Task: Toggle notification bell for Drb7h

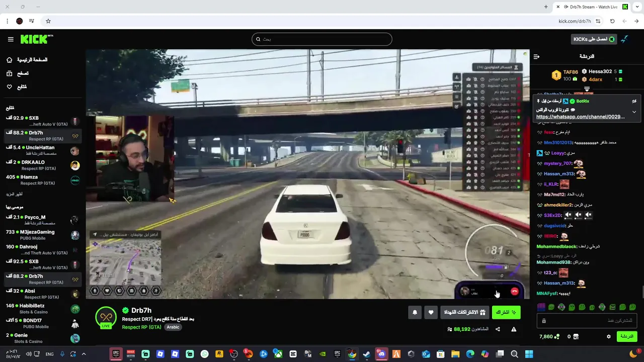Action: point(415,312)
